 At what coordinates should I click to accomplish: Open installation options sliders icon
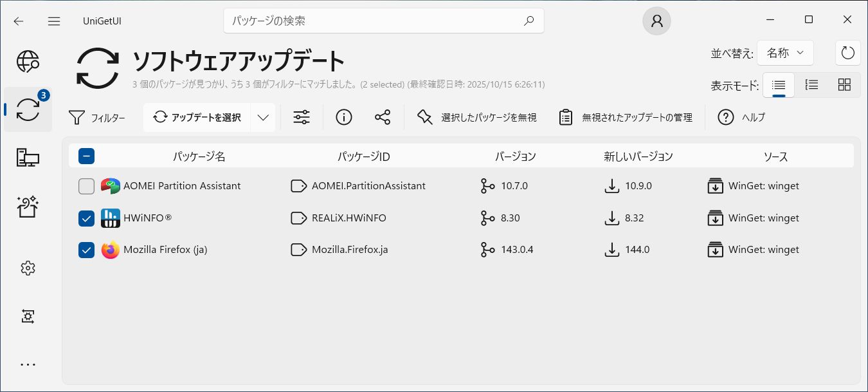coord(302,117)
